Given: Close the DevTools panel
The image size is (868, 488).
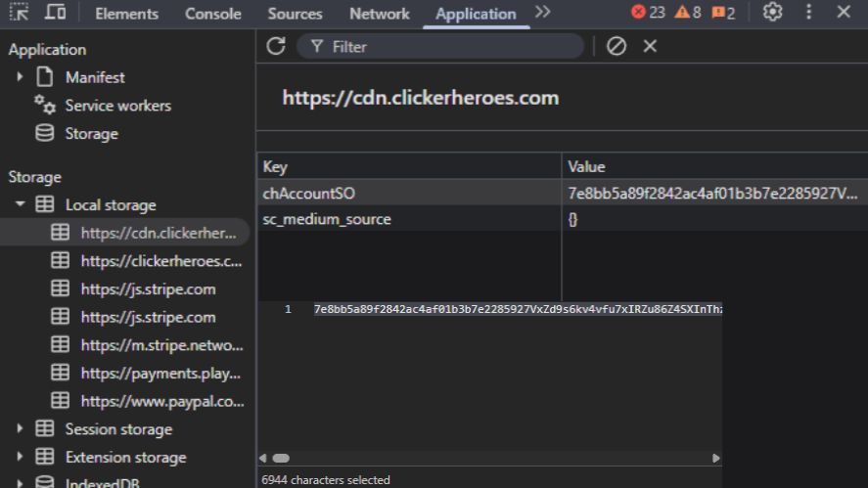Looking at the screenshot, I should point(844,12).
